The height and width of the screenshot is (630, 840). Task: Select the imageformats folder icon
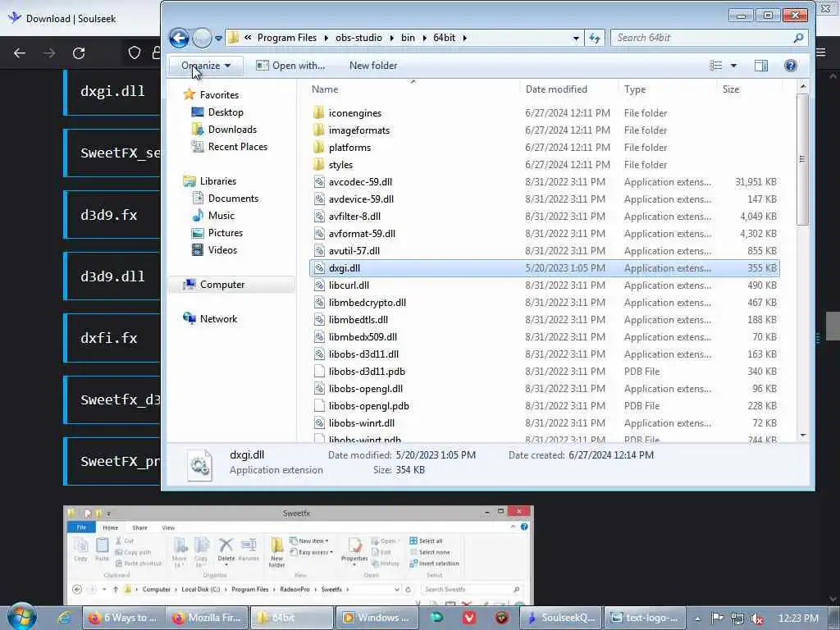pos(319,130)
